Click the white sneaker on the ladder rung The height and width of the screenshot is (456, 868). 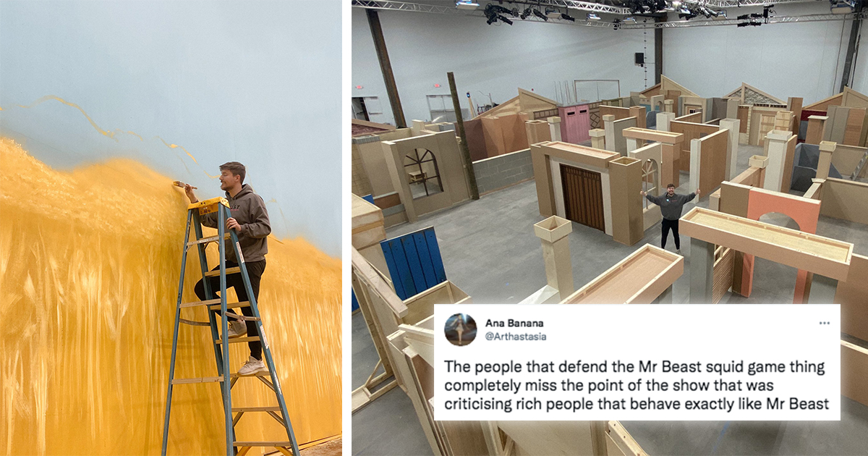[252, 367]
